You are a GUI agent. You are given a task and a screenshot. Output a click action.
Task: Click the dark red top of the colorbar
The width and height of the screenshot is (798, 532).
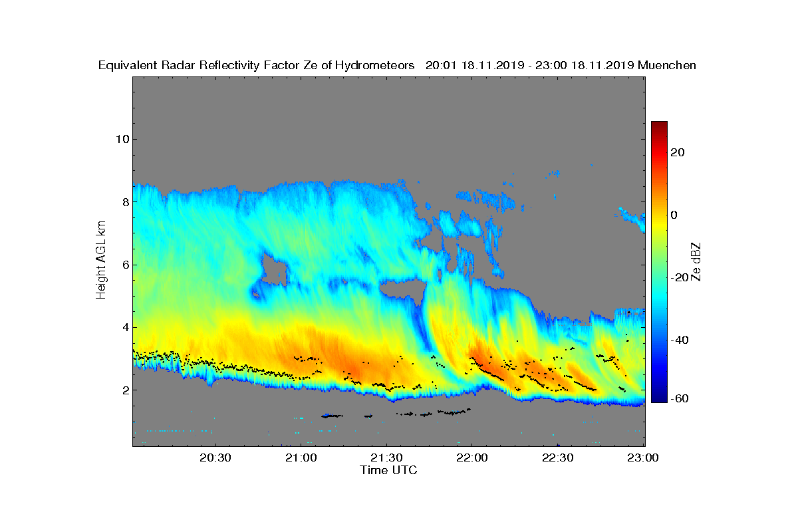[659, 126]
